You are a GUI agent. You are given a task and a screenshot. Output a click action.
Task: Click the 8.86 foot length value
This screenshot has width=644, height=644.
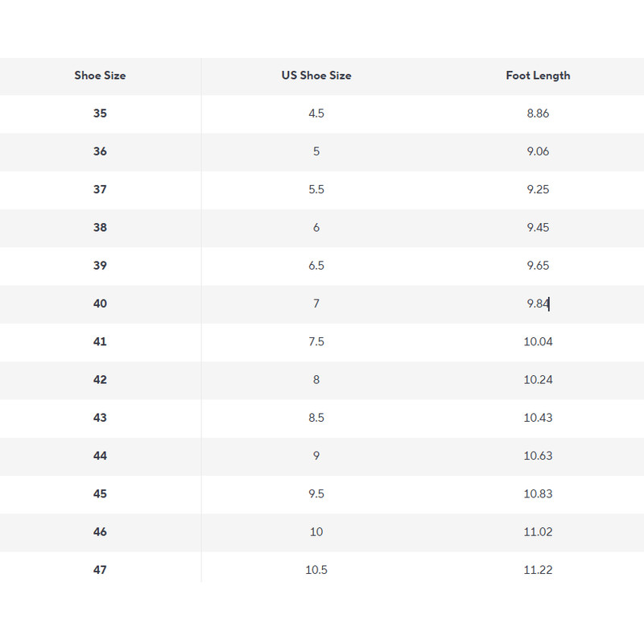538,114
